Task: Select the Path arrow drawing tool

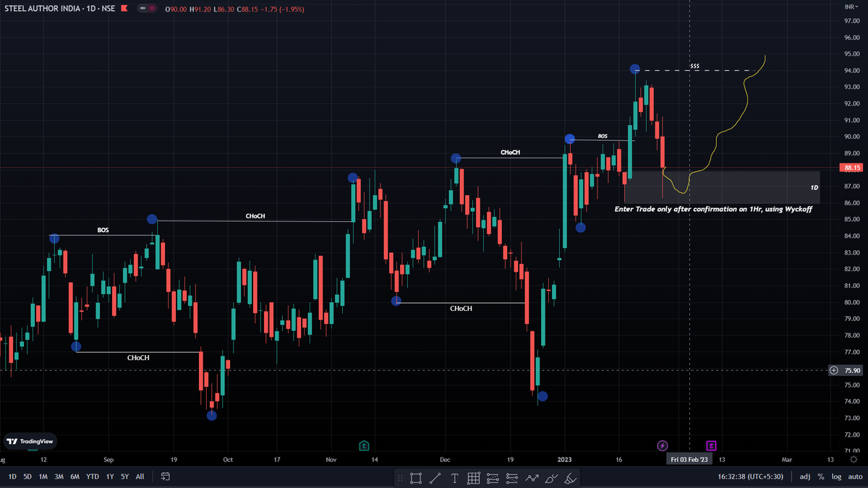Action: pos(532,478)
